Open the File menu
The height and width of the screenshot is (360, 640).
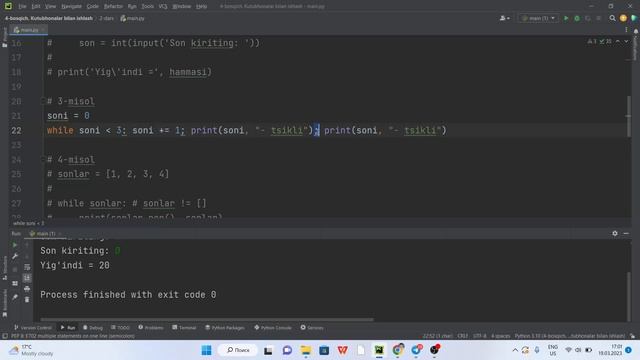(x=22, y=6)
